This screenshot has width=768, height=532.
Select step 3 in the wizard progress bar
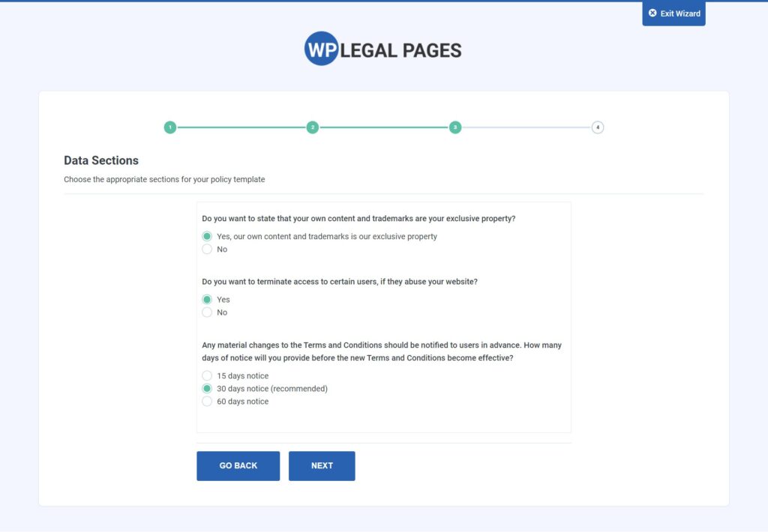(455, 127)
